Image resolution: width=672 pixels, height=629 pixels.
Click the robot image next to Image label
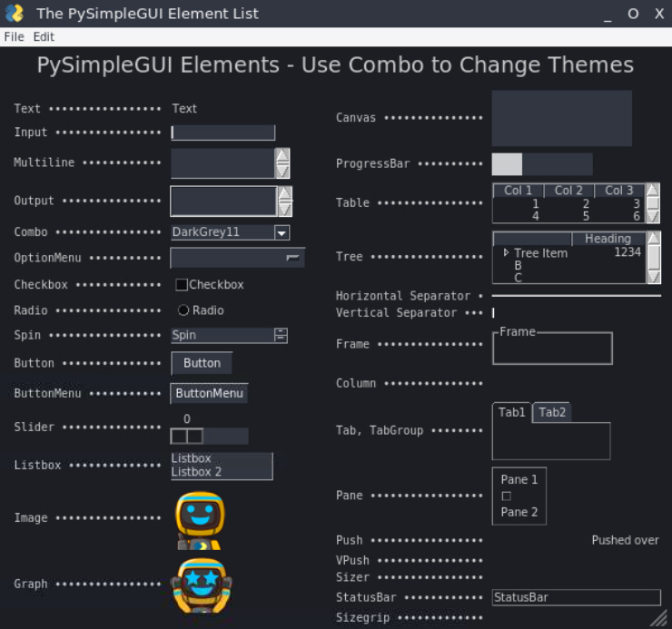pyautogui.click(x=200, y=519)
